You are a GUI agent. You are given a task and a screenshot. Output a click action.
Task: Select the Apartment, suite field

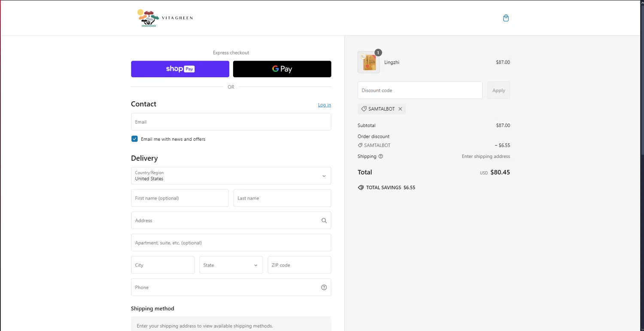pyautogui.click(x=231, y=243)
